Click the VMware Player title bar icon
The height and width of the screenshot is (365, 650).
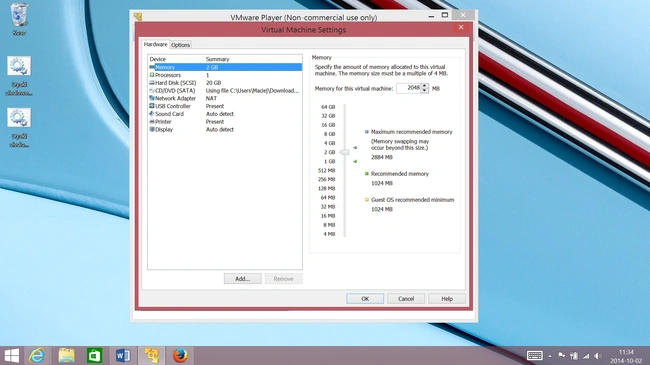138,17
